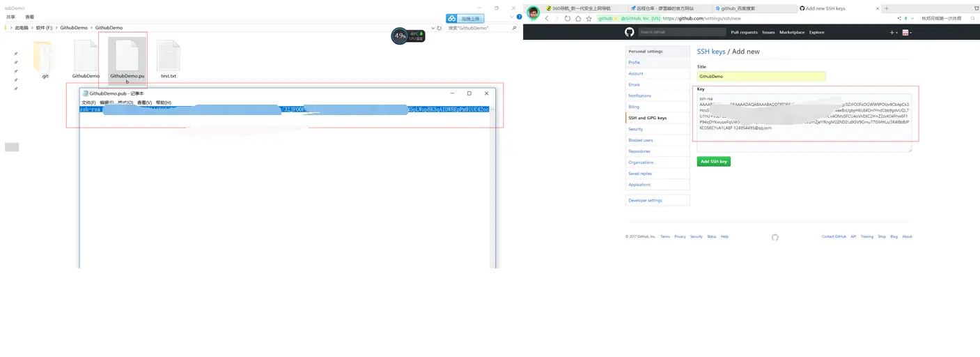Open the .git folder in Explorer
The image size is (980, 357).
click(44, 59)
